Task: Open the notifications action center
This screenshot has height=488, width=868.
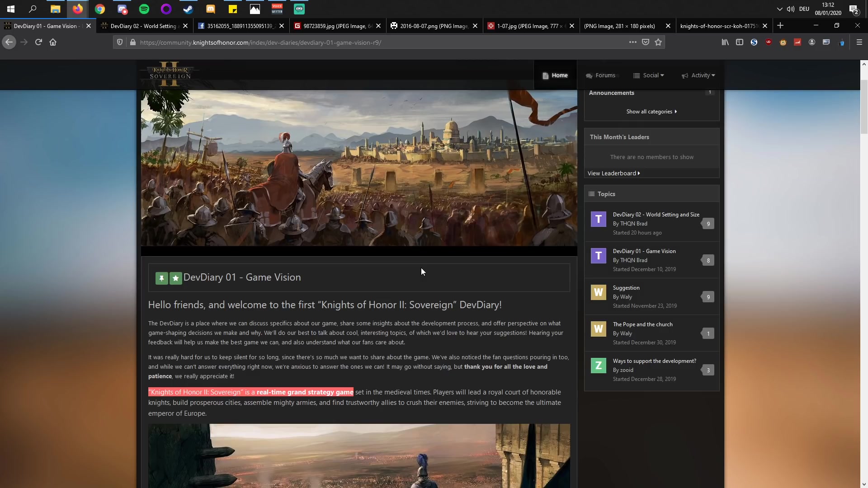Action: coord(854,9)
